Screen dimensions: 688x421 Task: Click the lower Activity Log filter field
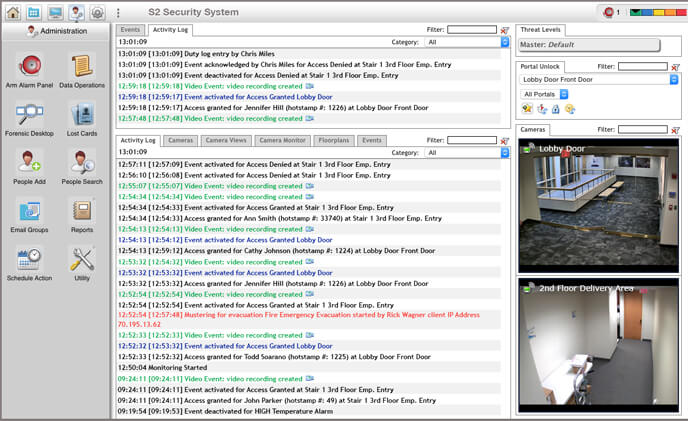click(472, 140)
